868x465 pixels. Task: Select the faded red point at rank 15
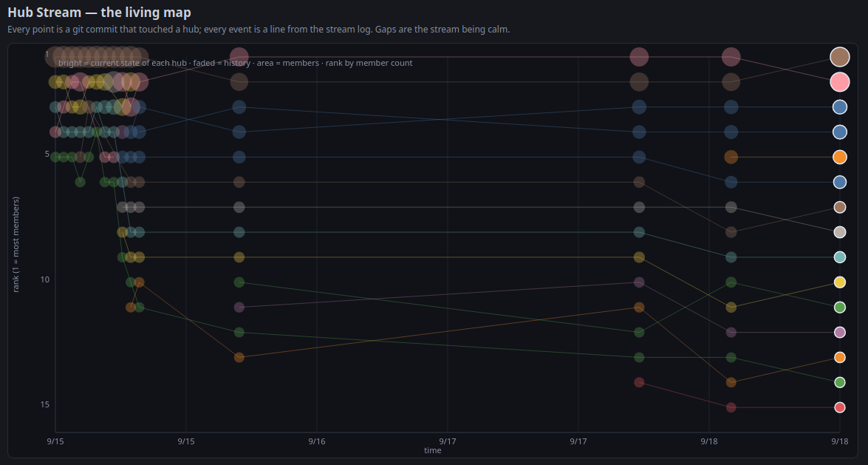tap(731, 407)
